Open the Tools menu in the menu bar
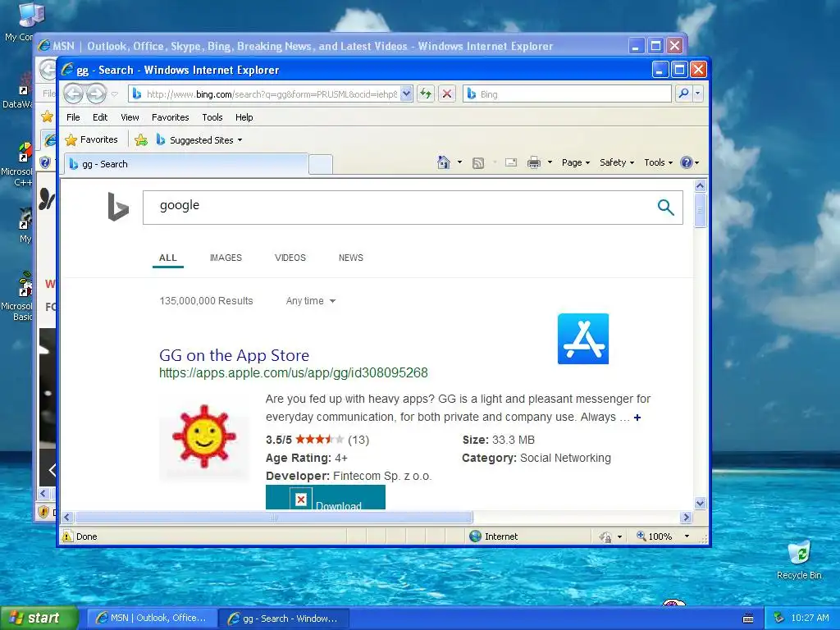 (212, 117)
